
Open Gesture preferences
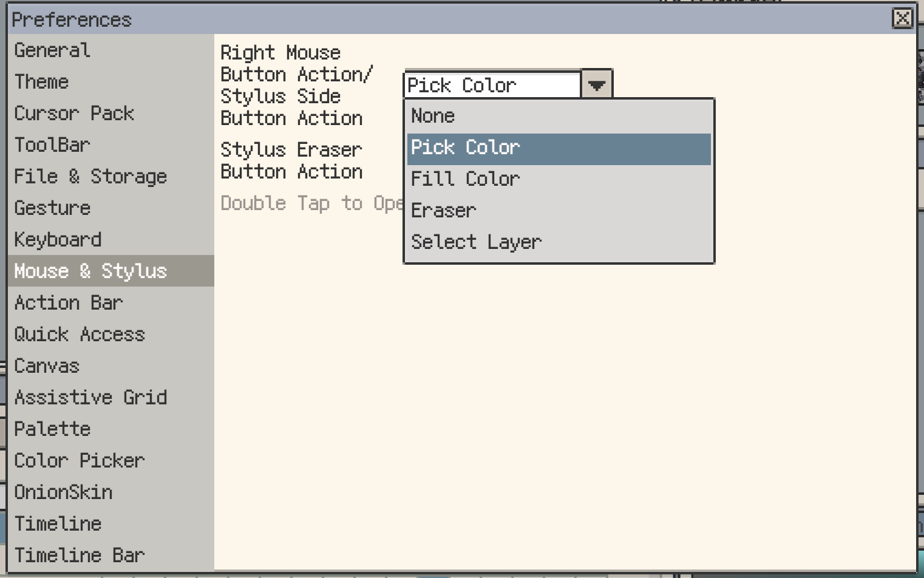pyautogui.click(x=52, y=208)
